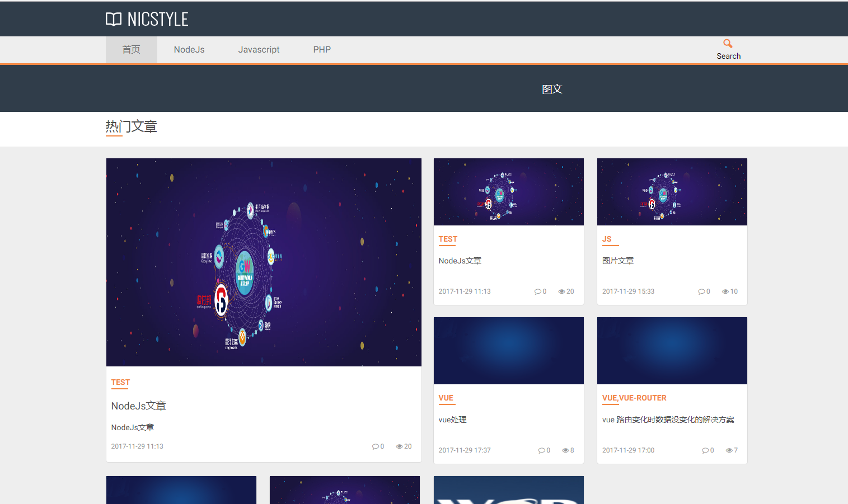Image resolution: width=848 pixels, height=504 pixels.
Task: Open the Search magnifier icon
Action: coord(728,44)
